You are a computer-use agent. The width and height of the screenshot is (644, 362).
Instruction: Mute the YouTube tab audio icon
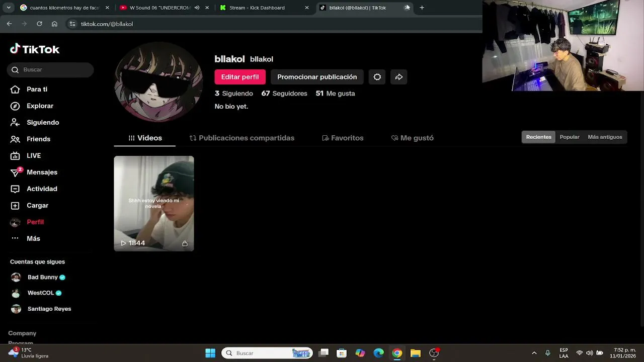[x=197, y=8]
